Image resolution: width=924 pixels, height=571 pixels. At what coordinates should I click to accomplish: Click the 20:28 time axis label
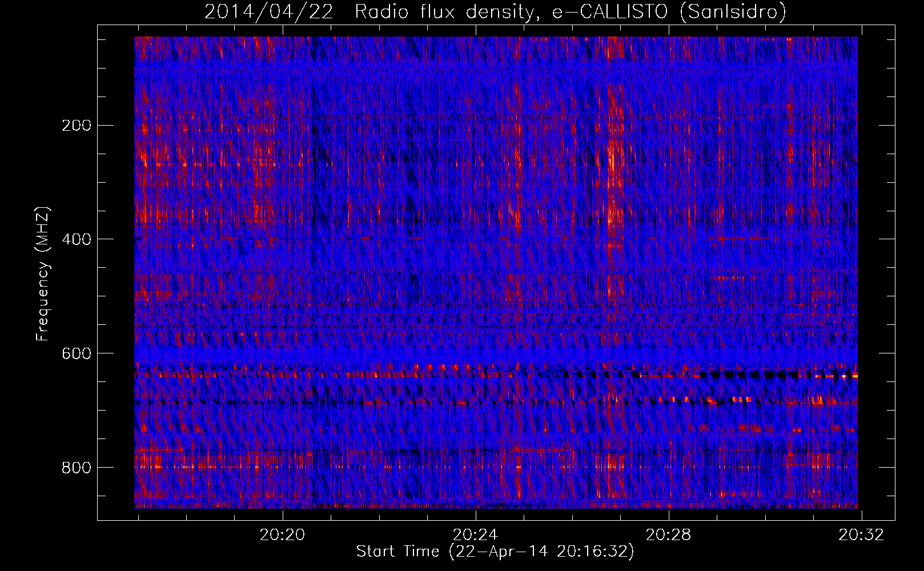pyautogui.click(x=668, y=535)
